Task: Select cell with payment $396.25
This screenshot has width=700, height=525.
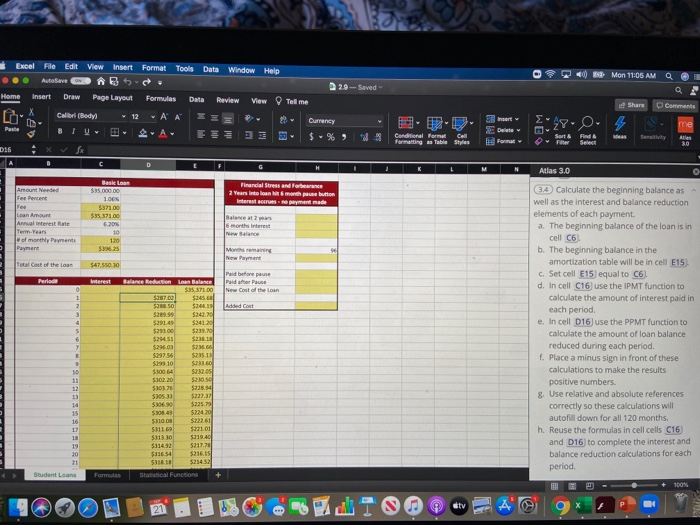Action: [x=100, y=248]
